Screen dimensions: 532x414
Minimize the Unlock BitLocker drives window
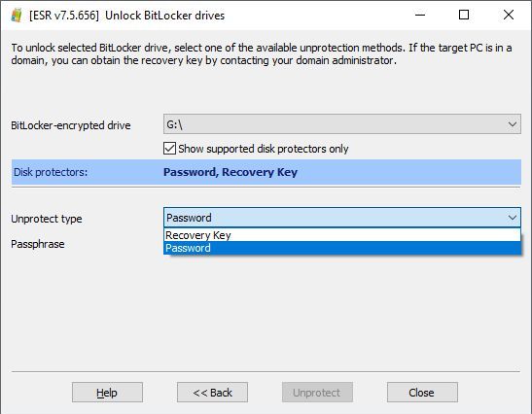pos(420,15)
